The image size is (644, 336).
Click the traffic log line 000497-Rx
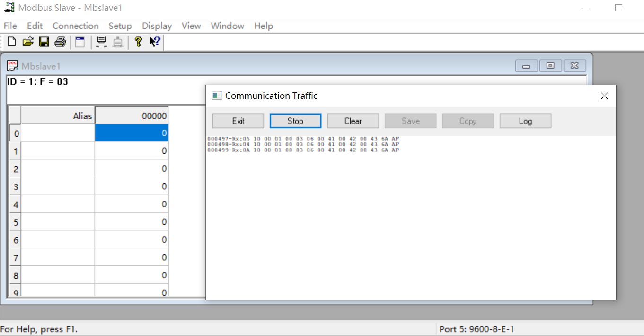point(303,139)
